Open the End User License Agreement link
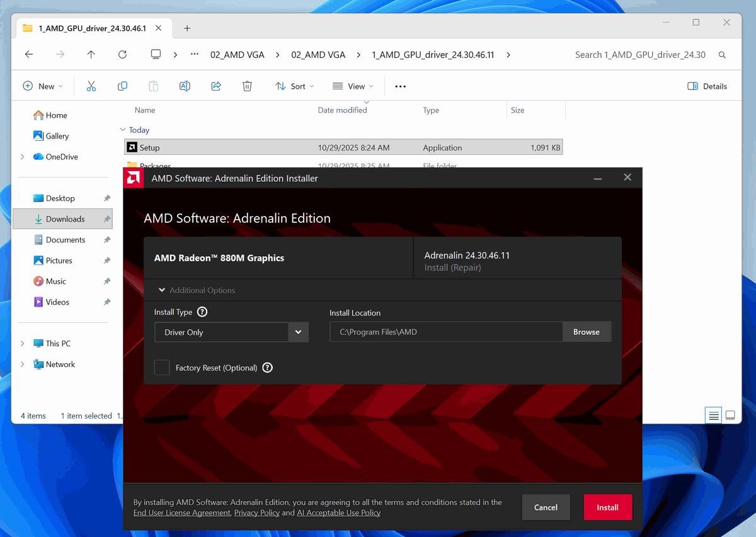Image resolution: width=756 pixels, height=537 pixels. [182, 513]
